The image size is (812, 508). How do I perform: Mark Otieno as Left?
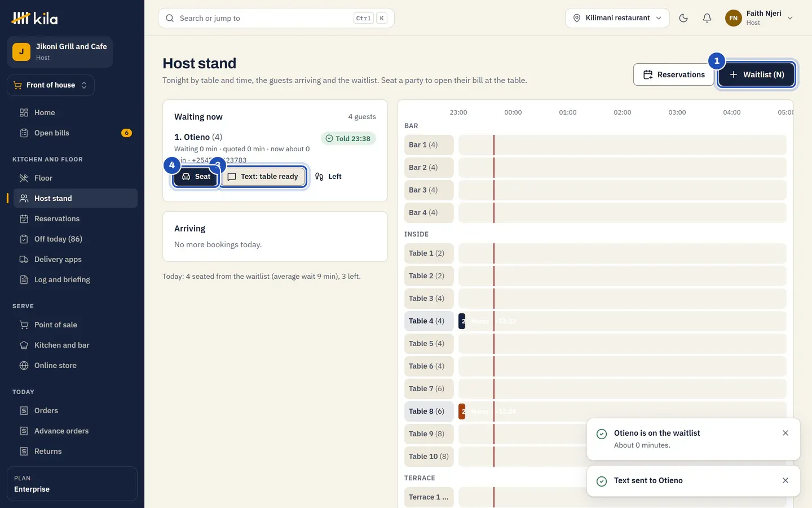point(328,177)
